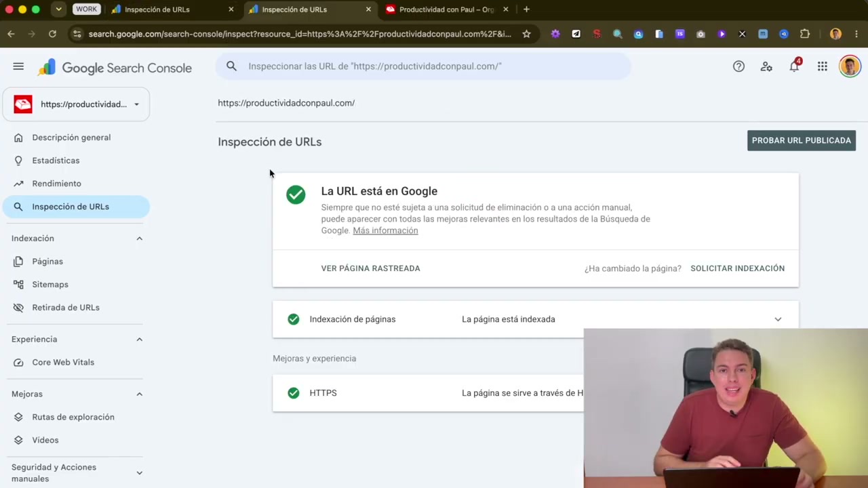View site information icon in address bar
Viewport: 868px width, 488px height.
coord(77,34)
